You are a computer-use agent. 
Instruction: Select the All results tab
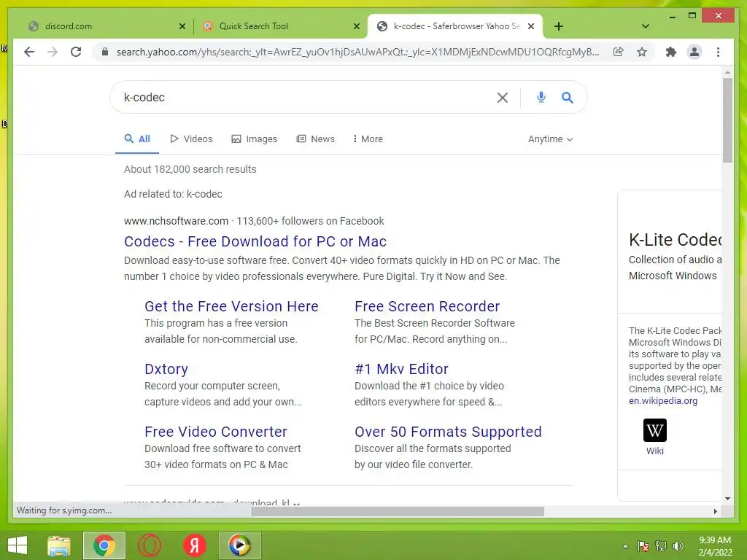click(137, 139)
